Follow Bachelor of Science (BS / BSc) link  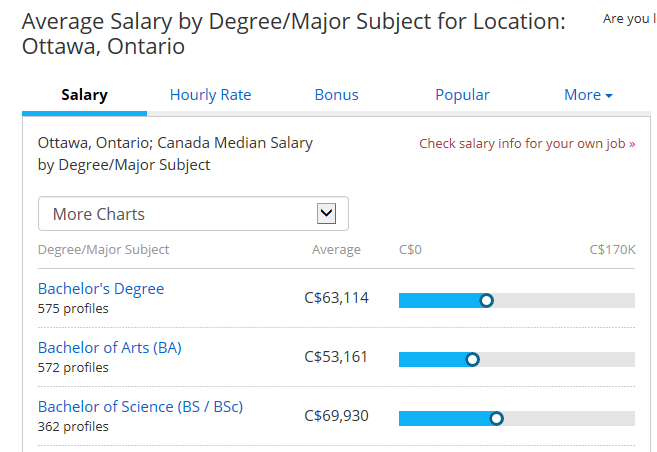coord(140,407)
